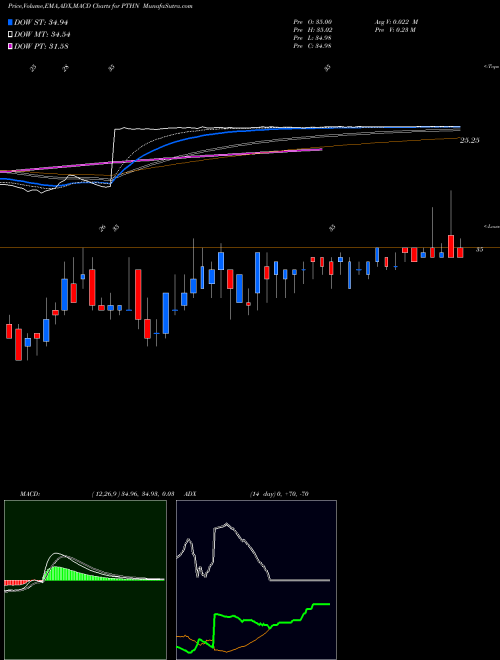Click the 'MACD:' panel heading
This screenshot has width=500, height=660.
tap(29, 494)
